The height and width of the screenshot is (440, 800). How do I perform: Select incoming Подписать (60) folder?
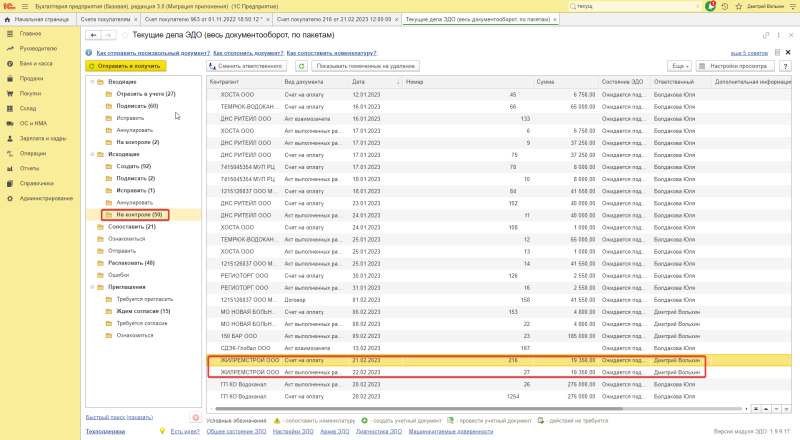[137, 106]
